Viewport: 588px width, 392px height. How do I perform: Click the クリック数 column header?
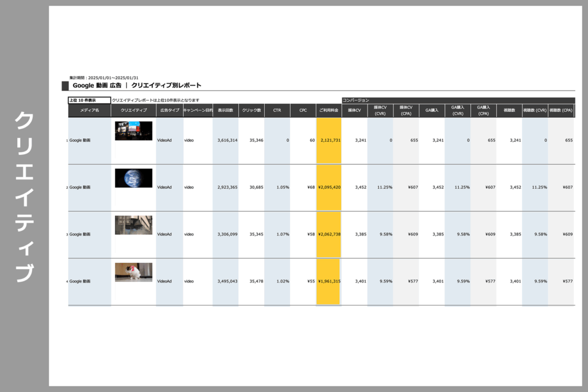click(252, 110)
